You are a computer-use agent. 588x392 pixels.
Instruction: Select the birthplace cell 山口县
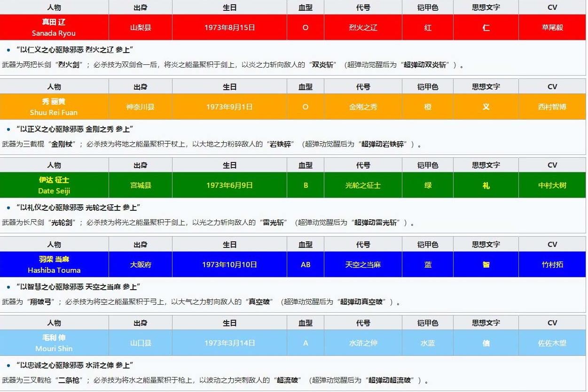(141, 343)
